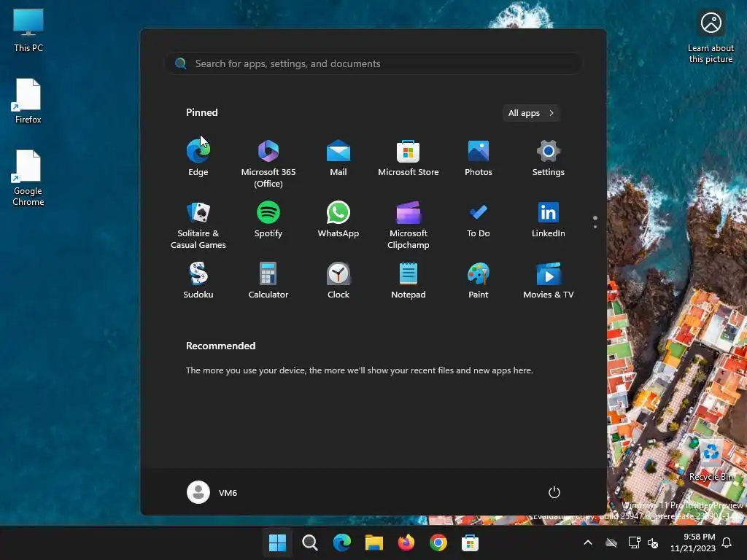
Task: Open VM6 user account menu
Action: click(x=212, y=492)
